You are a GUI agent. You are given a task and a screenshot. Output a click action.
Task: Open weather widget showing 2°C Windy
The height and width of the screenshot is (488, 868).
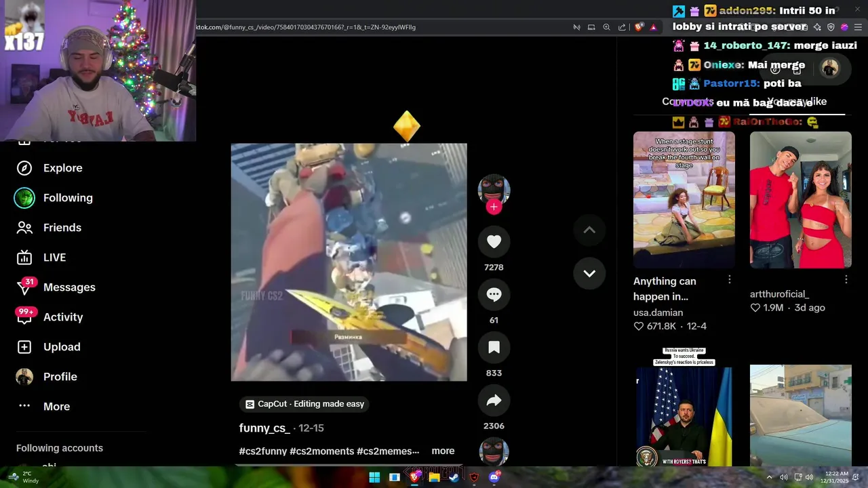pyautogui.click(x=24, y=477)
